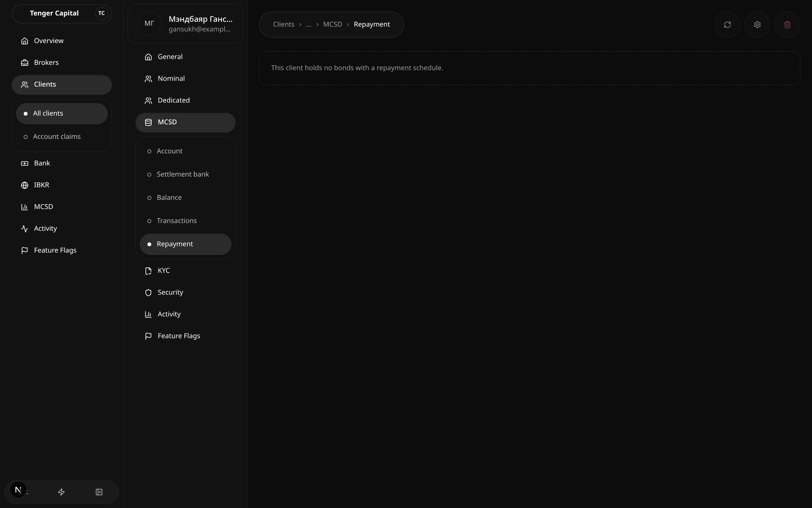Click the Repayment breadcrumb item

[x=372, y=24]
